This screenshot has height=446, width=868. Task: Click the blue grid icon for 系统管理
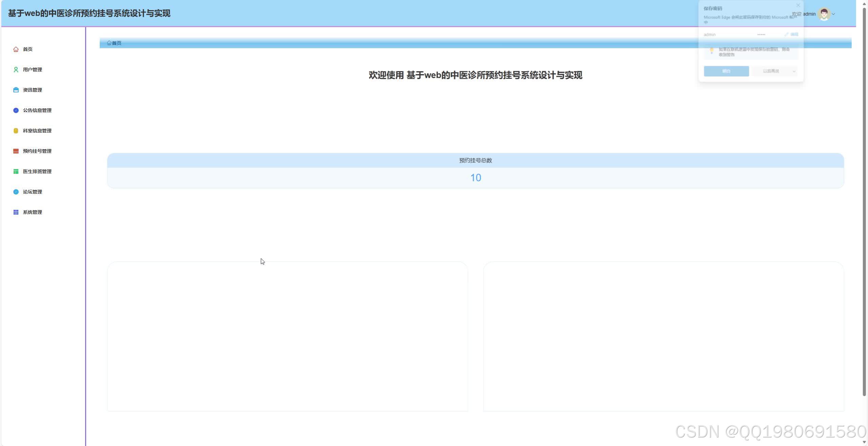coord(16,212)
